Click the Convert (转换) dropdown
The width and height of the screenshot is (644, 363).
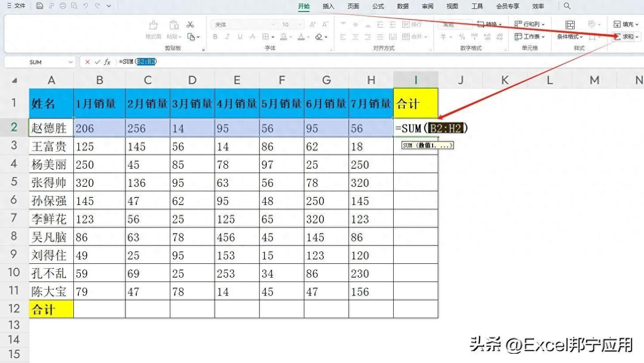click(x=489, y=24)
